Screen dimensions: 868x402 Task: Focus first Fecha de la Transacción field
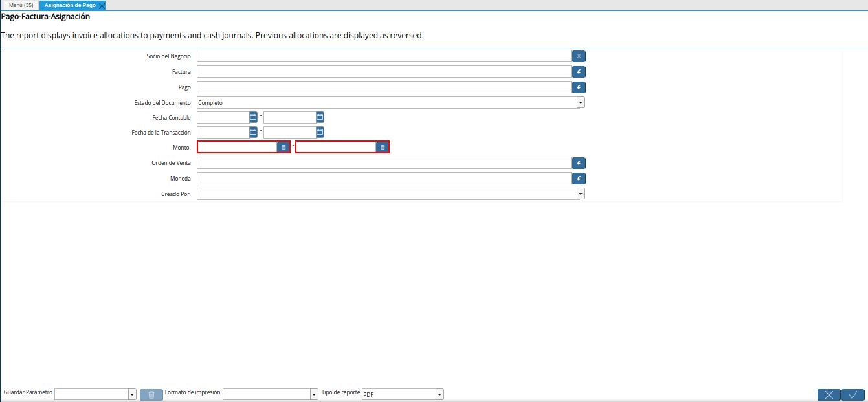coord(223,132)
